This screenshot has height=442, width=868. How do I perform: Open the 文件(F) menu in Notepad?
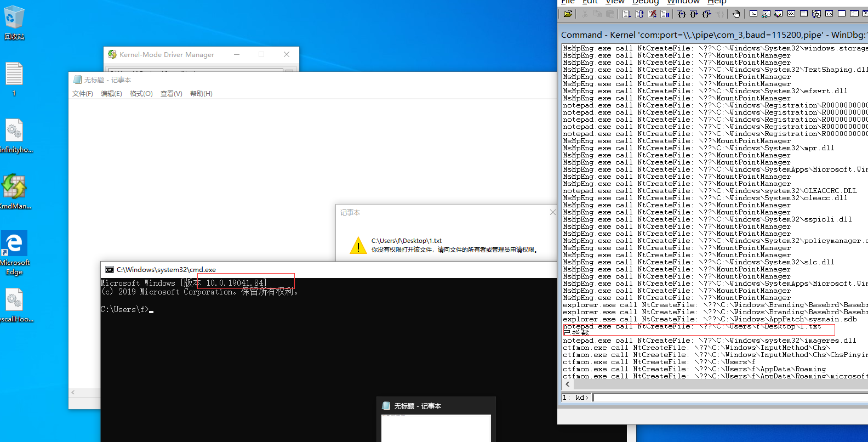coord(83,94)
